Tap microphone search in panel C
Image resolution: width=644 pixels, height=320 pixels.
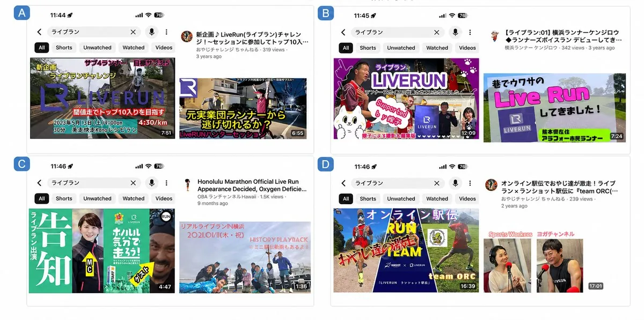click(x=152, y=183)
